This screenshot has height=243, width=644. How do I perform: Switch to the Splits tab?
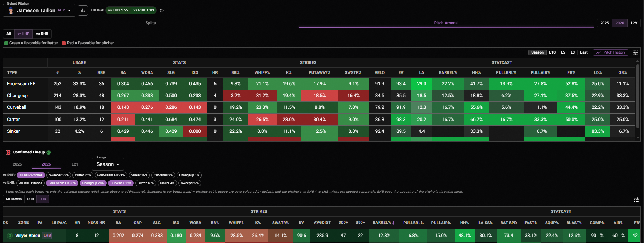coord(151,23)
